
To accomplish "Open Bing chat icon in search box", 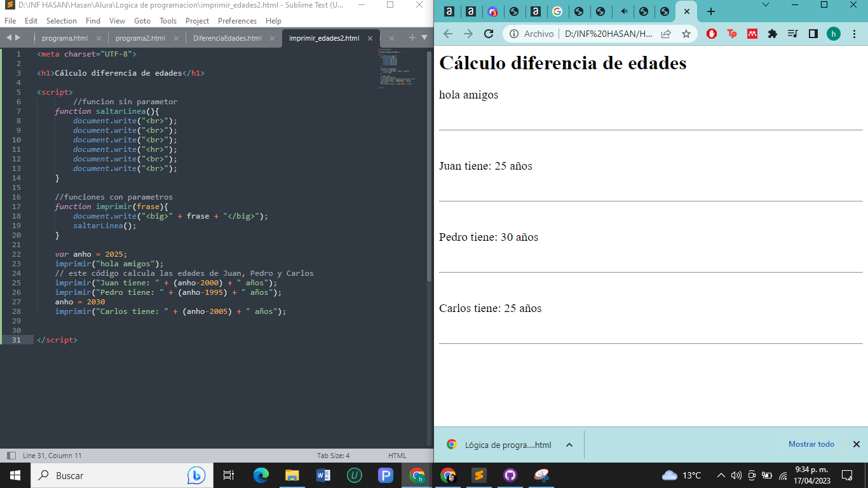I will [196, 475].
